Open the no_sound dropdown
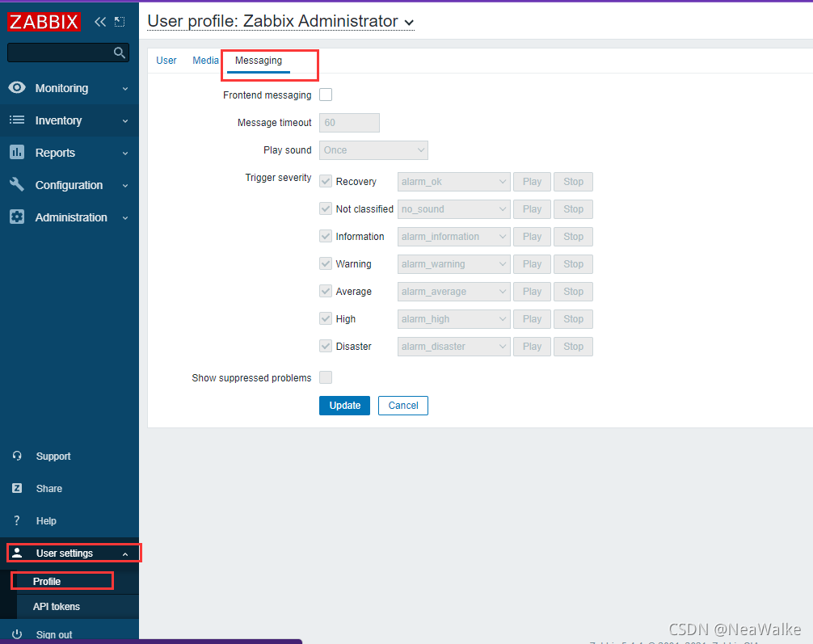This screenshot has width=813, height=644. coord(453,209)
